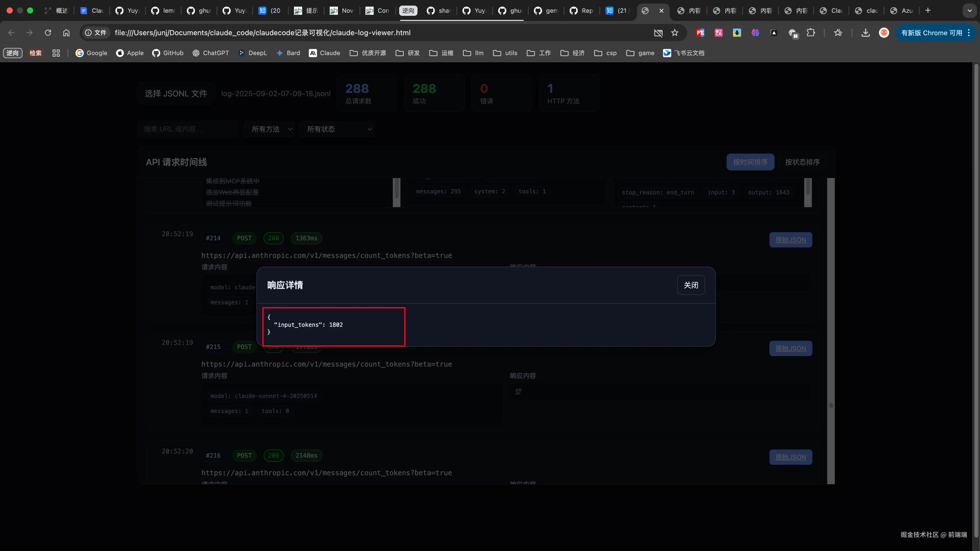Open 原始JSON for request #214
Viewport: 980px width, 551px height.
pyautogui.click(x=791, y=240)
